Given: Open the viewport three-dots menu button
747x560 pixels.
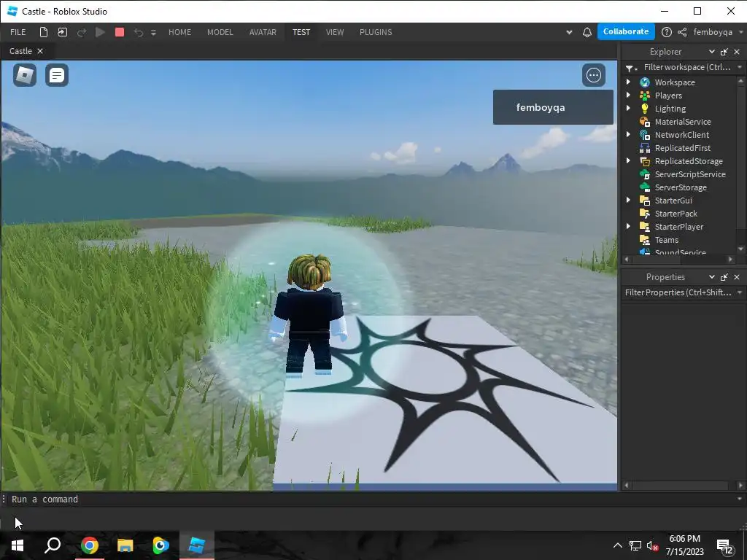Looking at the screenshot, I should (594, 75).
